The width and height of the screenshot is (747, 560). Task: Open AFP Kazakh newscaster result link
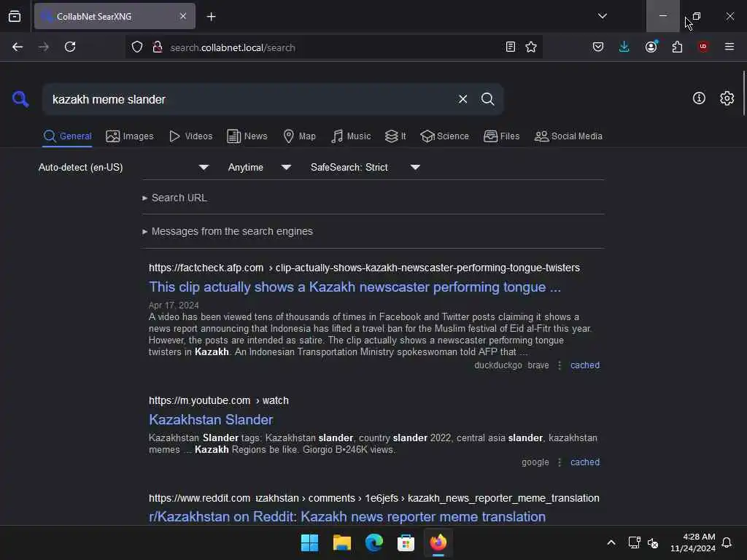[x=355, y=287]
